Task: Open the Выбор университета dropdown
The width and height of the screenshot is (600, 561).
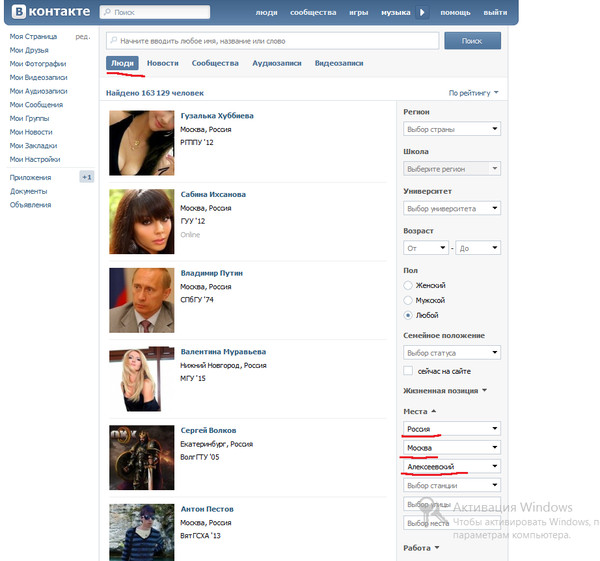Action: tap(452, 208)
